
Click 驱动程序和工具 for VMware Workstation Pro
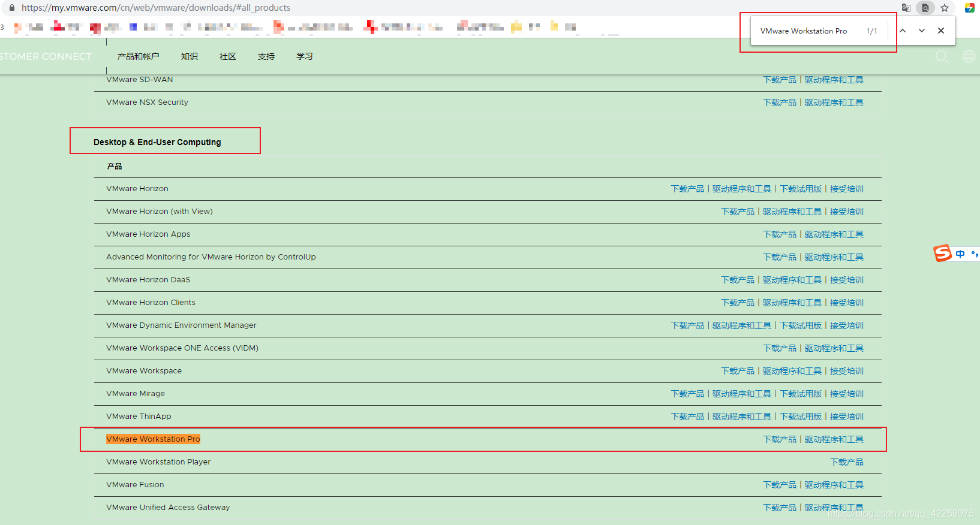834,439
